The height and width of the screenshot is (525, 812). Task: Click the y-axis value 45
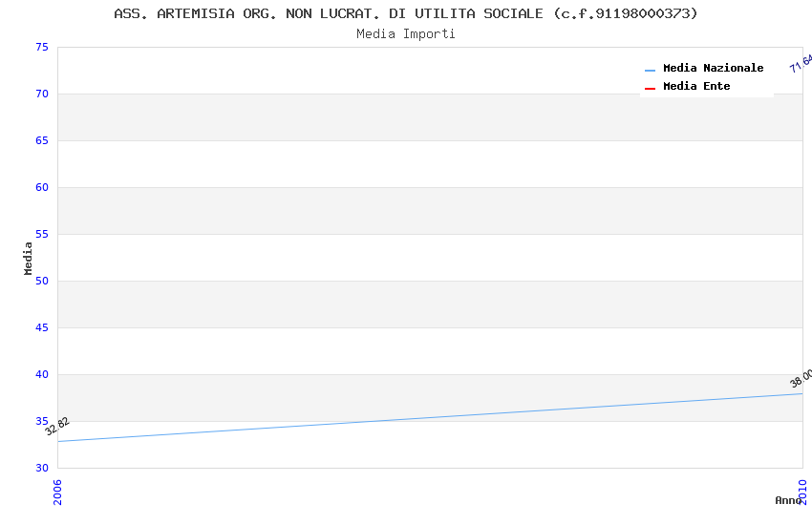click(x=42, y=327)
